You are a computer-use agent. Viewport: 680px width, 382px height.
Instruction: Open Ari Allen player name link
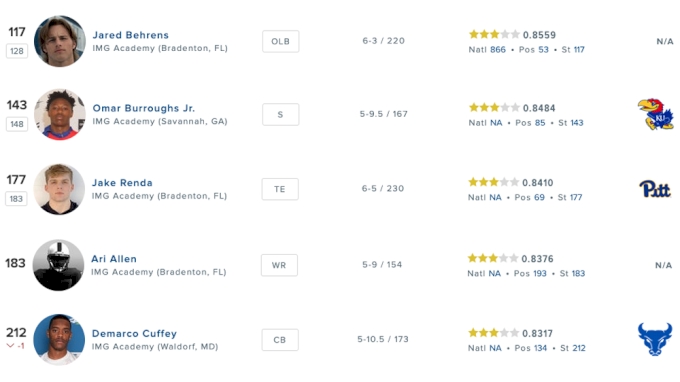[x=114, y=258]
